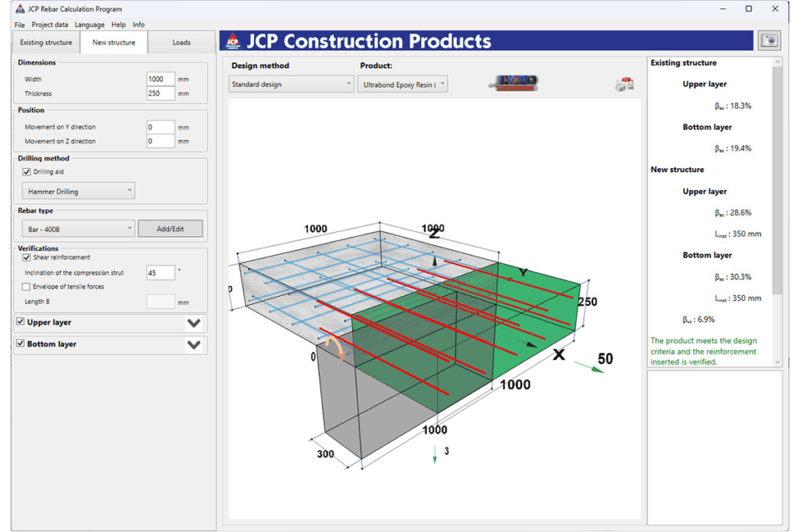The image size is (798, 532).
Task: Click the JCP logo in blue banner
Action: pos(233,41)
